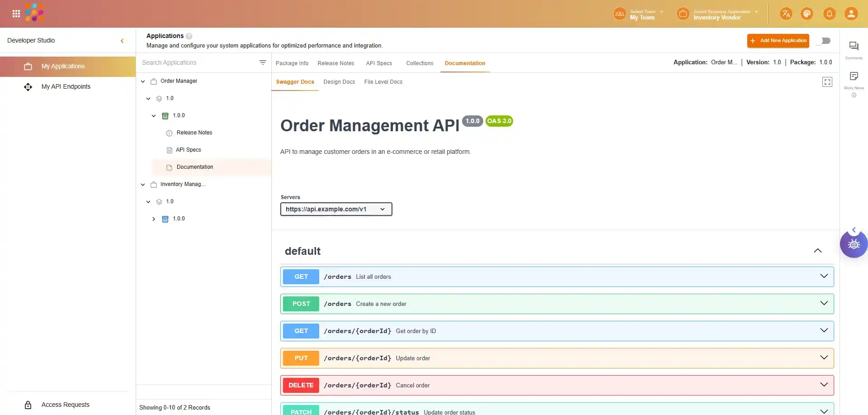
Task: Collapse the default endpoints section
Action: [x=817, y=251]
